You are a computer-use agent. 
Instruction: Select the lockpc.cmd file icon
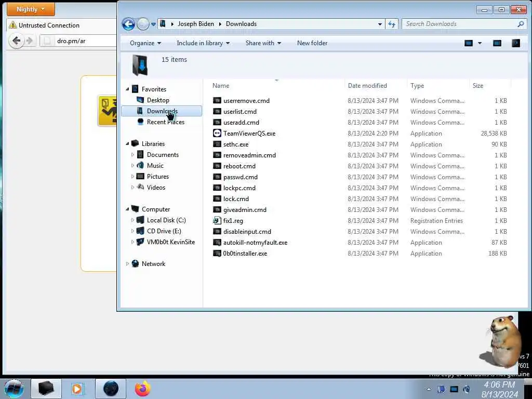(217, 188)
